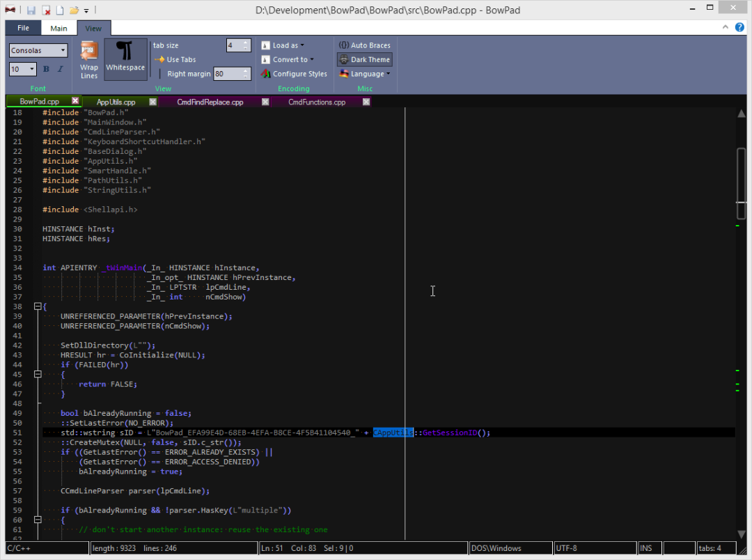Open a file using the folder icon
This screenshot has height=560, width=752.
[x=74, y=10]
